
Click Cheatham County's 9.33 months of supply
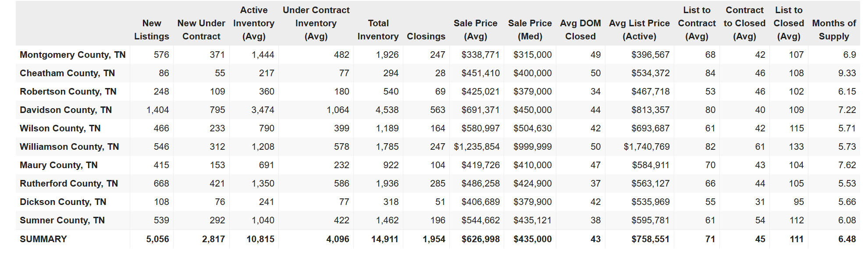[847, 73]
